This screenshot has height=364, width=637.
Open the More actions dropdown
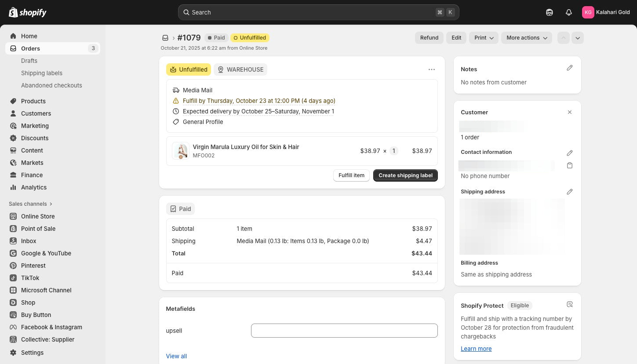tap(526, 38)
